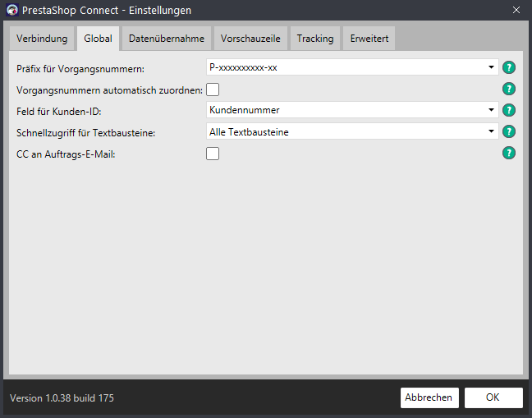Open help for Präfix für Vorgangsnummern
Screen dimensions: 532x418
coord(508,67)
